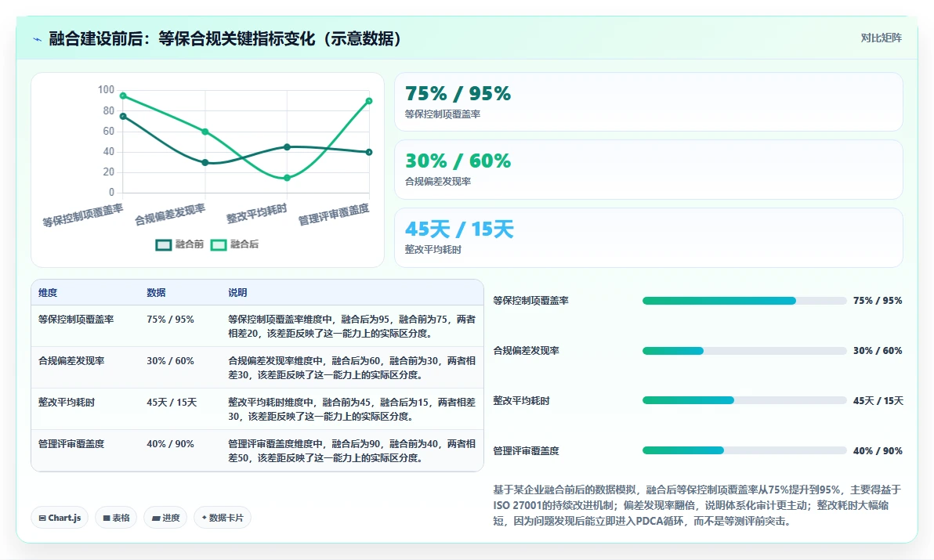Click the 融合前 point at 整改平均耗时
Viewport: 934px width, 560px height.
[287, 147]
